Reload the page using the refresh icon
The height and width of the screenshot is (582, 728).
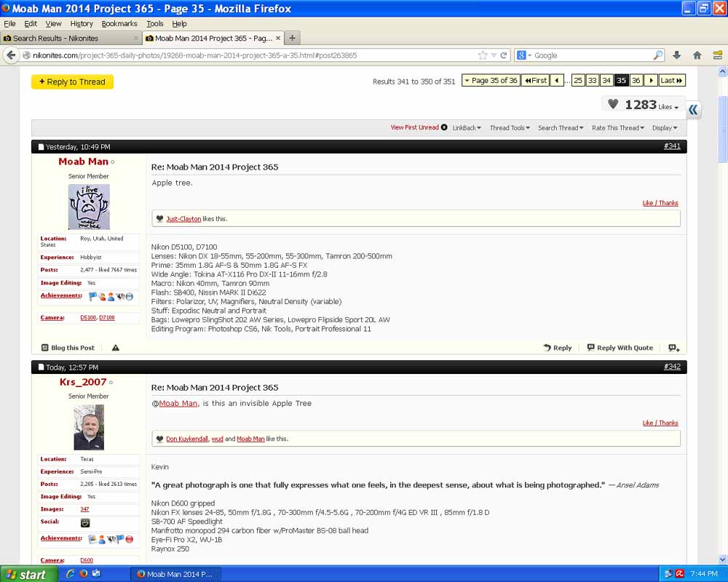(504, 55)
